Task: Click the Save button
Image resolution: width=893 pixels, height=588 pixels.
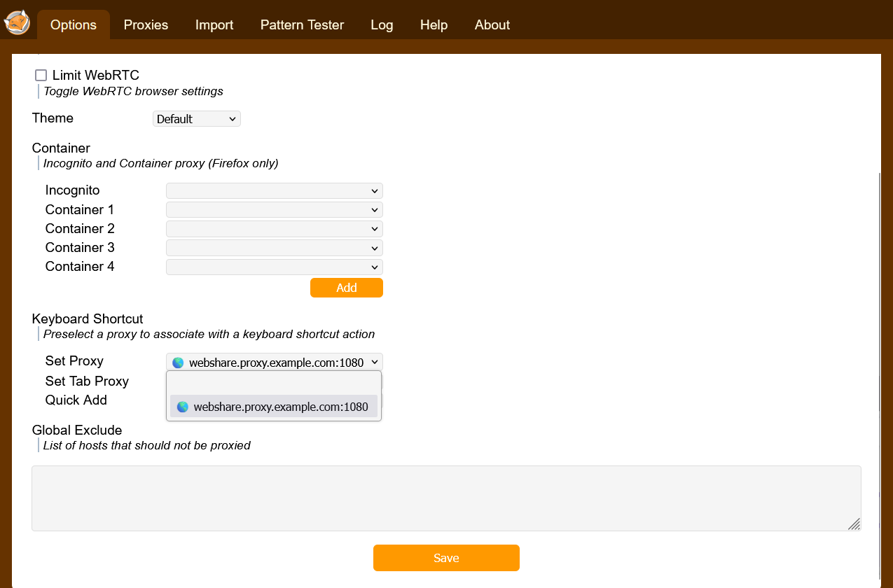Action: click(x=446, y=558)
